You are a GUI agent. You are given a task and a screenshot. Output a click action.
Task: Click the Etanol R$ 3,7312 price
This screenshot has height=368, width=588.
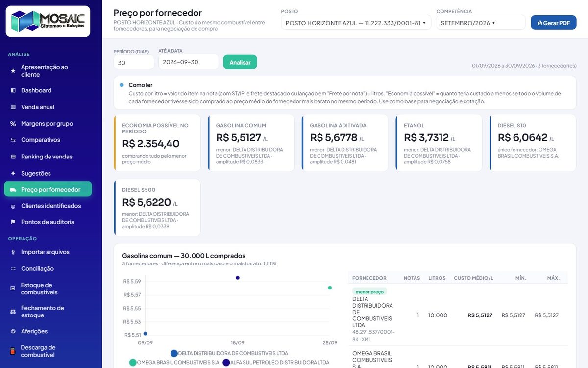426,138
